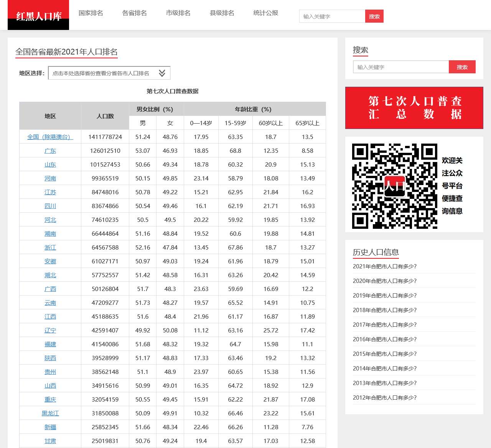Open the 江西 province link
This screenshot has width=491, height=448.
pos(50,317)
